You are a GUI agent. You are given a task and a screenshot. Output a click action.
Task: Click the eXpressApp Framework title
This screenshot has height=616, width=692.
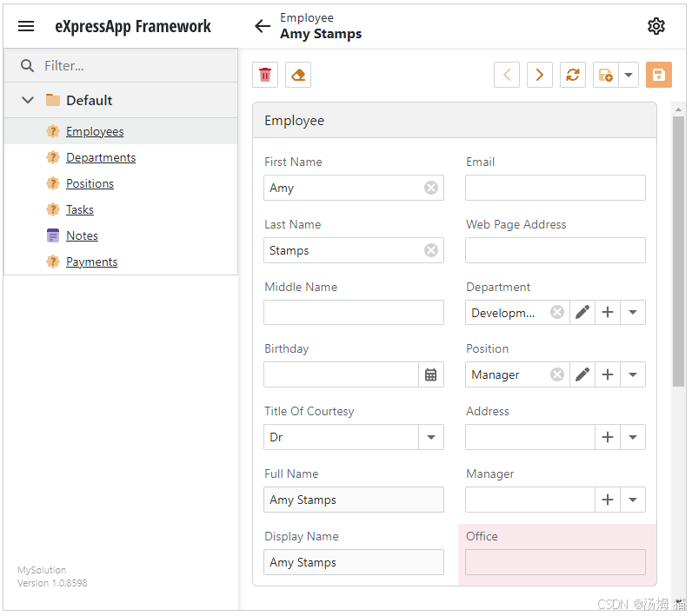coord(133,26)
